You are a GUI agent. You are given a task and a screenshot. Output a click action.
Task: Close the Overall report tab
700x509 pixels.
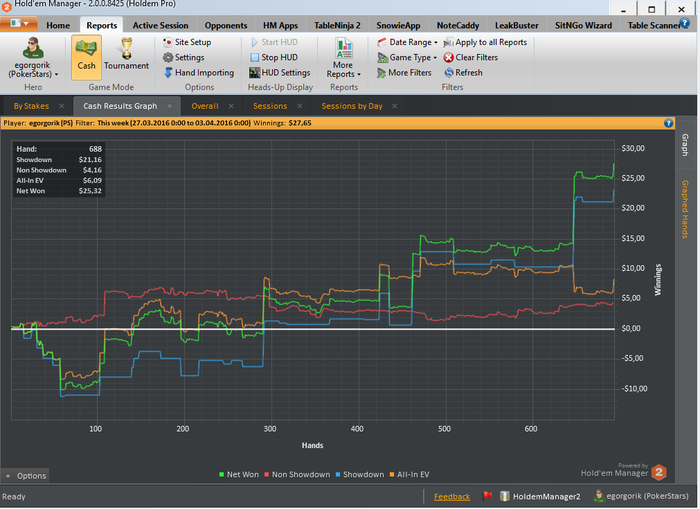[x=231, y=106]
